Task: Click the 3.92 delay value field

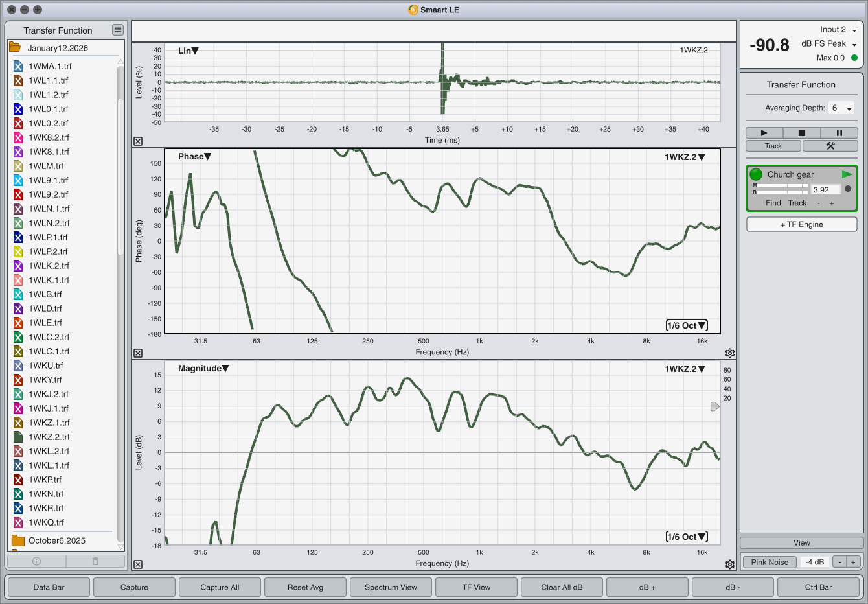Action: (826, 190)
